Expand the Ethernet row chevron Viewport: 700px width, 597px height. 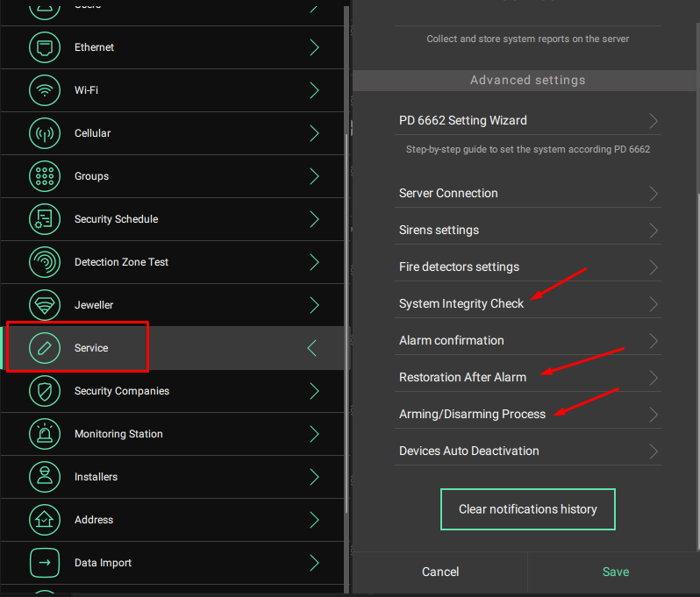coord(314,47)
